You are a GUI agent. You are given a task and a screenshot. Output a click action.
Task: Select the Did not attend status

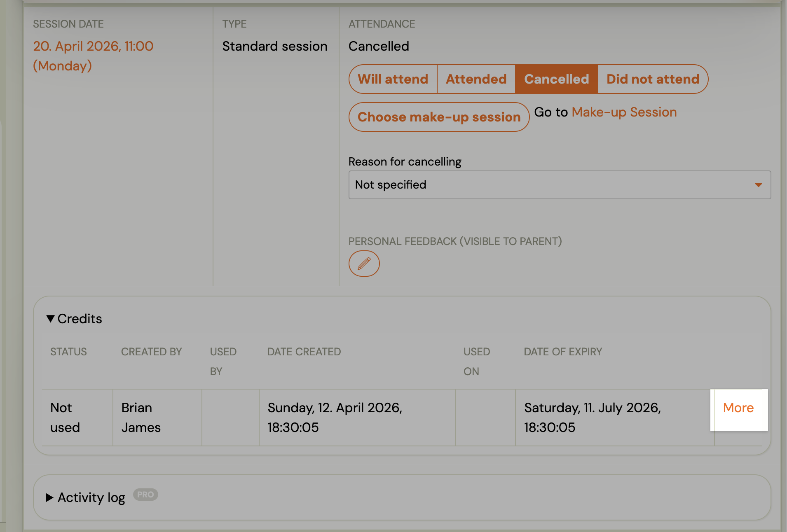[653, 79]
